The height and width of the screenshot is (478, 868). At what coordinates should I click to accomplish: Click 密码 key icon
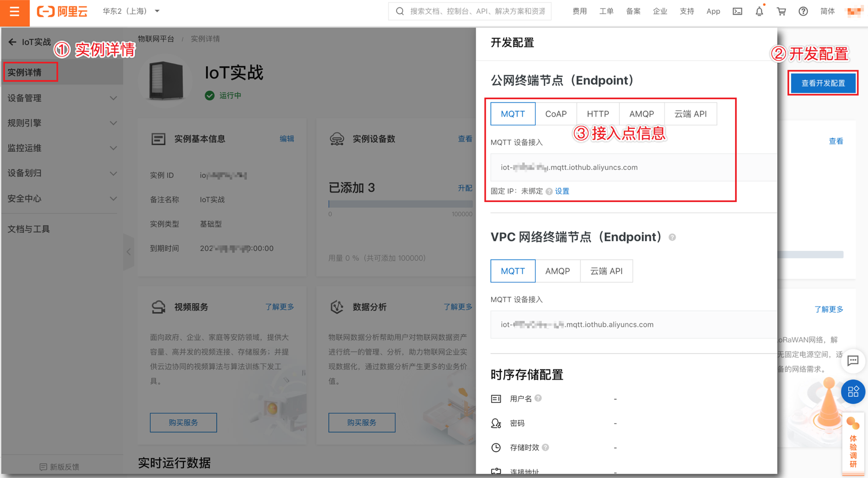point(496,423)
